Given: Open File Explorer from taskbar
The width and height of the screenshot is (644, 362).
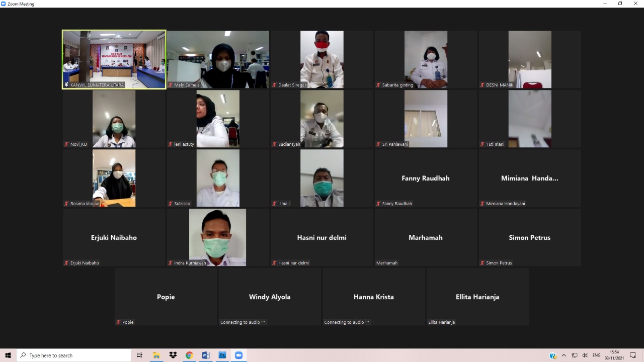Looking at the screenshot, I should click(x=156, y=355).
